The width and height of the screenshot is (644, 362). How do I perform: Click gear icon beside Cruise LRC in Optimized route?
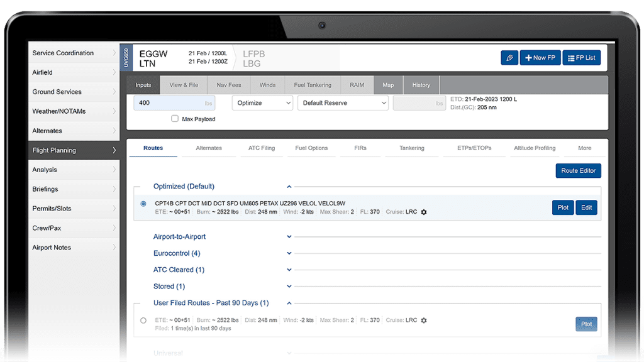click(x=424, y=212)
